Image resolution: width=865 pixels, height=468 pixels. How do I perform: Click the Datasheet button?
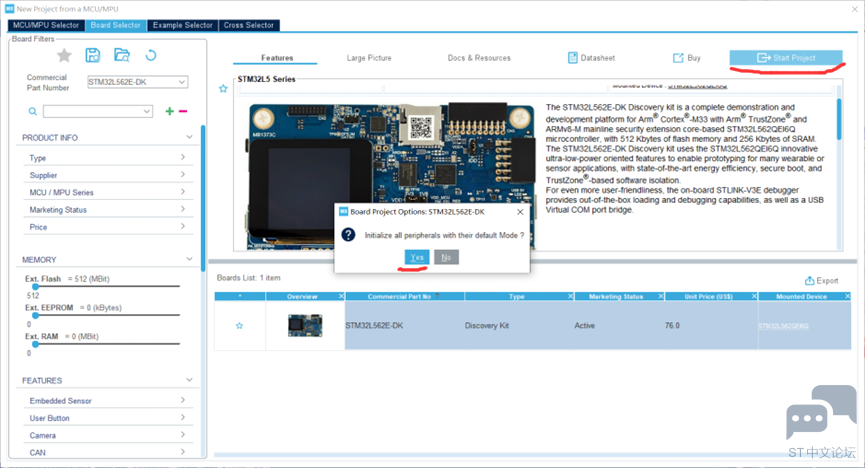coord(591,58)
